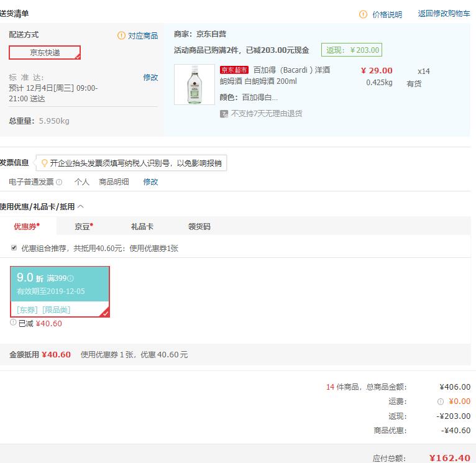Viewport: 476px width, 463px height.
Task: Click the 返现 ¥203.00 green label
Action: [x=352, y=50]
